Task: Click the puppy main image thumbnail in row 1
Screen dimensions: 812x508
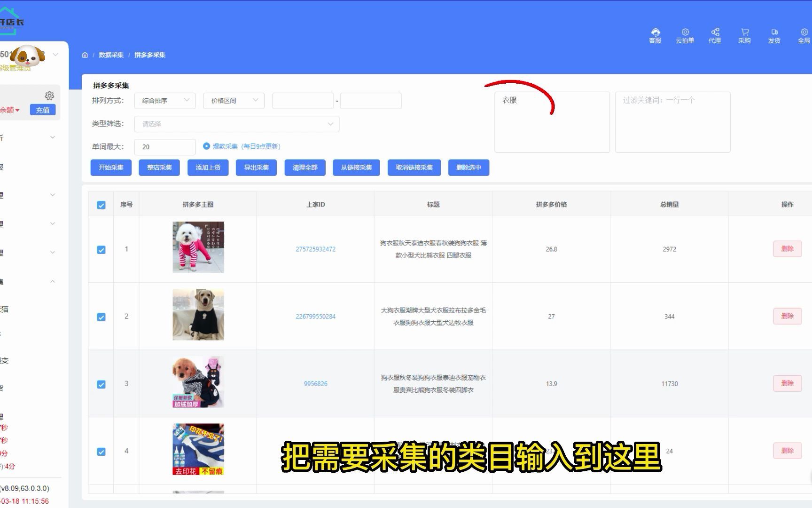Action: [198, 247]
